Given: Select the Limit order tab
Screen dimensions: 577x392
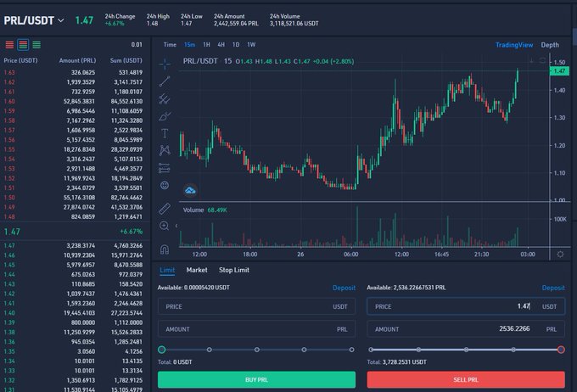Looking at the screenshot, I should point(167,270).
